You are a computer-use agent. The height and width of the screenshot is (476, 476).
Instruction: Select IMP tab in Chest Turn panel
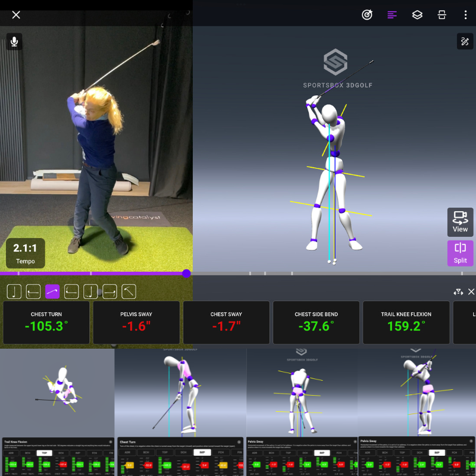[202, 452]
